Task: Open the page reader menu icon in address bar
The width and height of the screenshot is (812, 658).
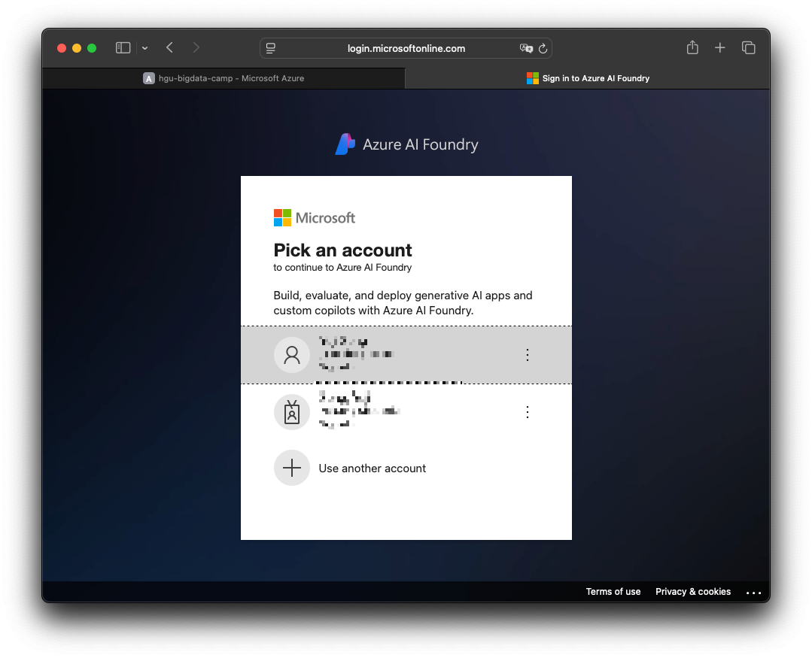Action: click(x=270, y=48)
